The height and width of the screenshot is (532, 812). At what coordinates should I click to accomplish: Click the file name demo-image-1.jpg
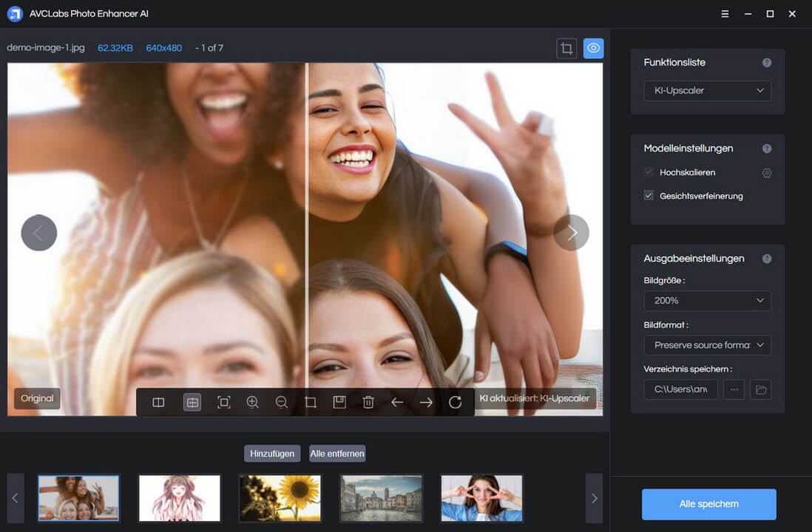click(x=46, y=47)
